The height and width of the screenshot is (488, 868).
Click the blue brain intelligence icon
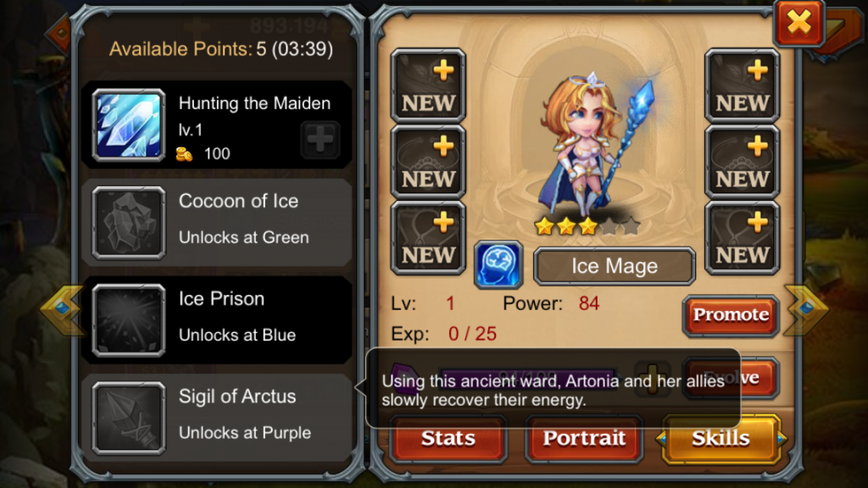(498, 265)
